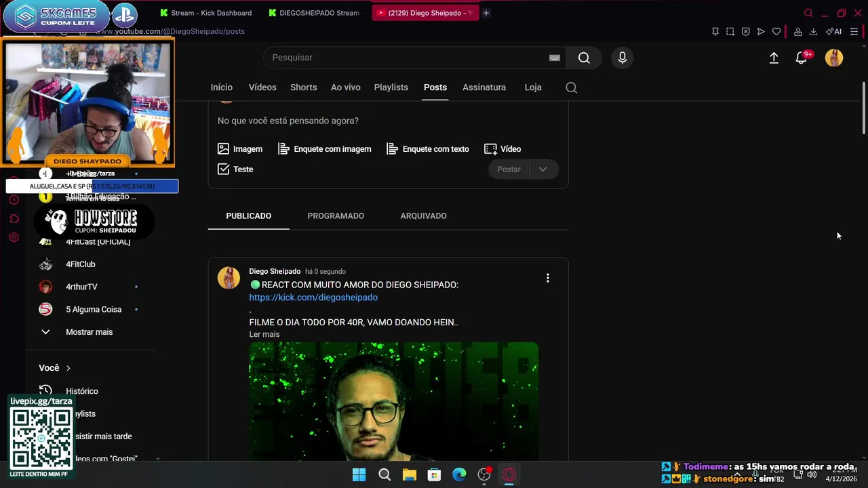Open the browser sidebar extensions icon

pos(14,219)
